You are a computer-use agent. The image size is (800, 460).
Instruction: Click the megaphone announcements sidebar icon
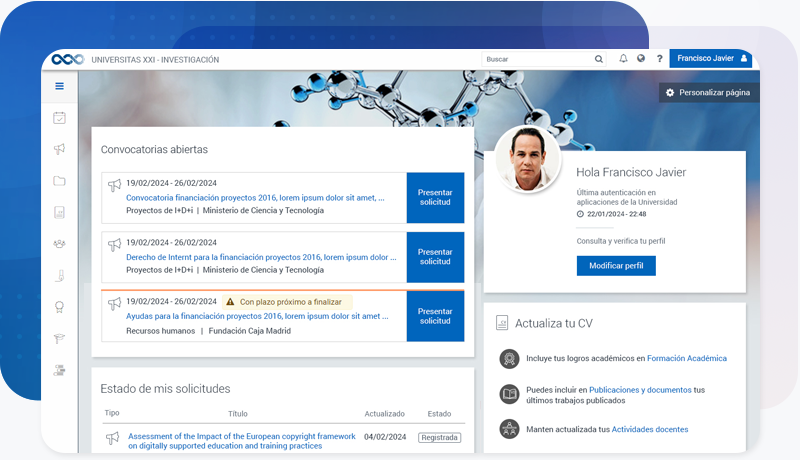(59, 149)
